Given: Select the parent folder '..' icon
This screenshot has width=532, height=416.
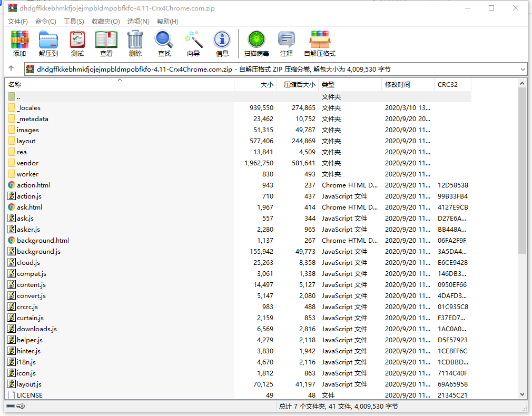Looking at the screenshot, I should 12,97.
